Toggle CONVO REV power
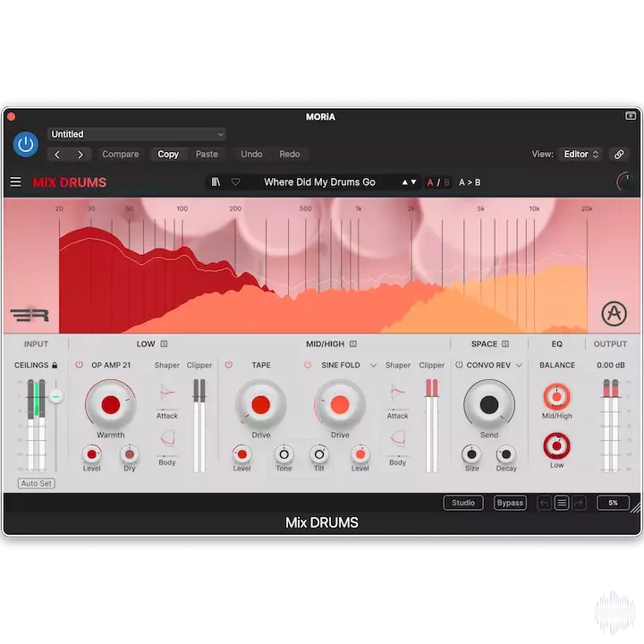Viewport: 644px width, 644px height. point(459,365)
